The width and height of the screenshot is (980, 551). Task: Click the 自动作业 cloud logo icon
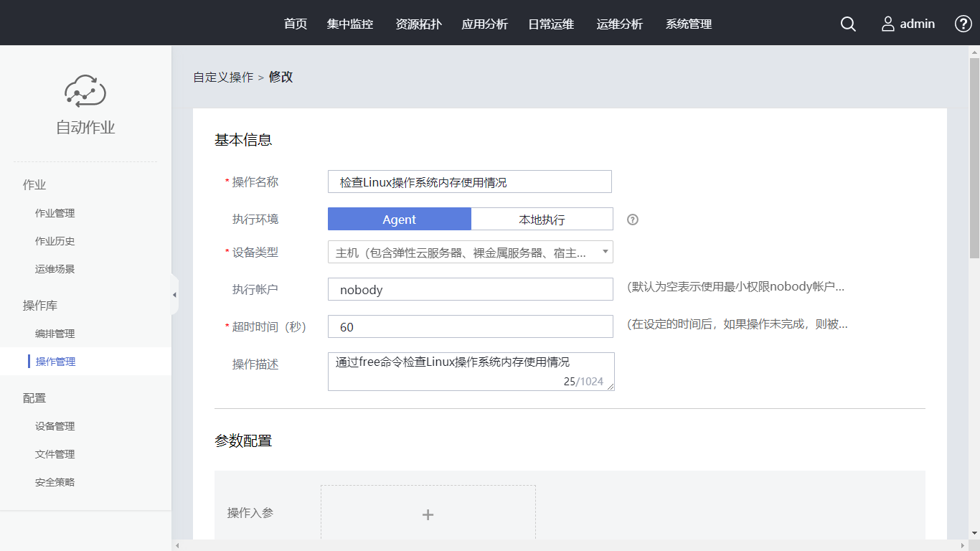(85, 91)
